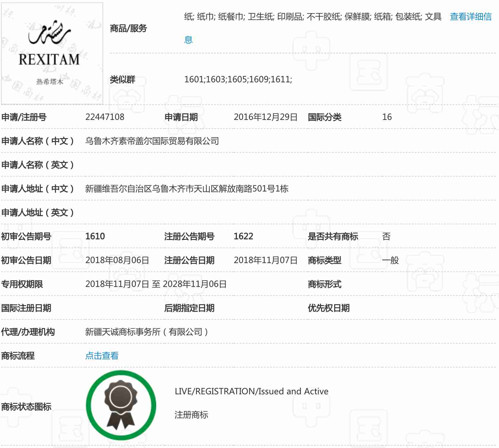Image resolution: width=499 pixels, height=448 pixels.
Task: Click the international class value 16
Action: coord(387,117)
